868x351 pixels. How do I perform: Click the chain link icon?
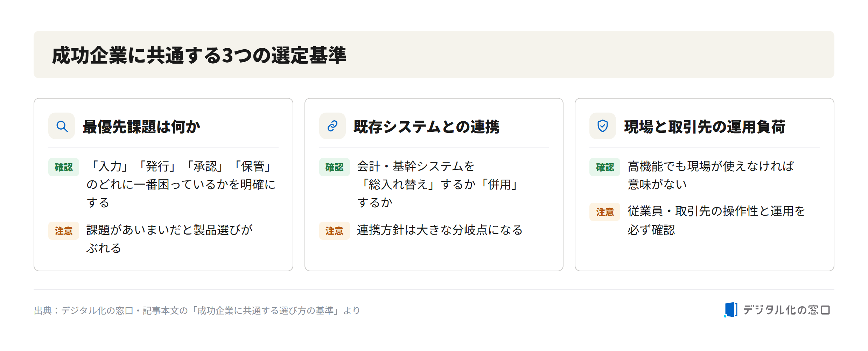pos(332,126)
